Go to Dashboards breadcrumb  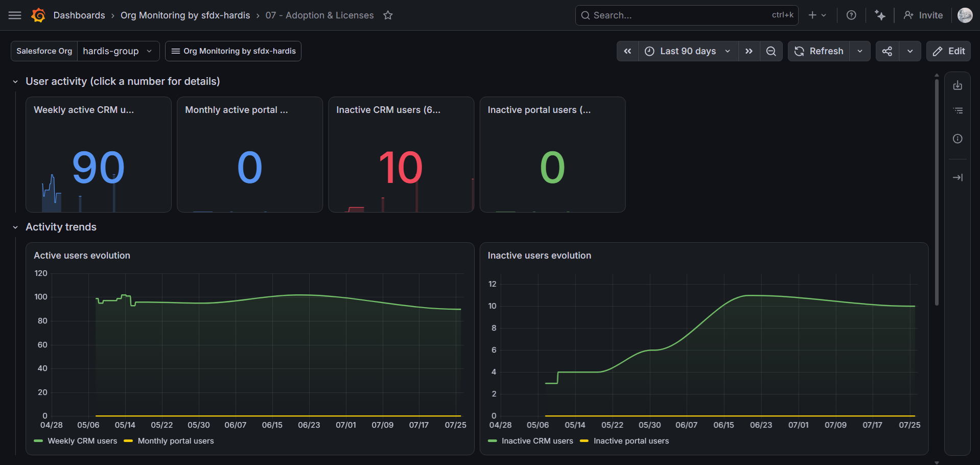(79, 15)
